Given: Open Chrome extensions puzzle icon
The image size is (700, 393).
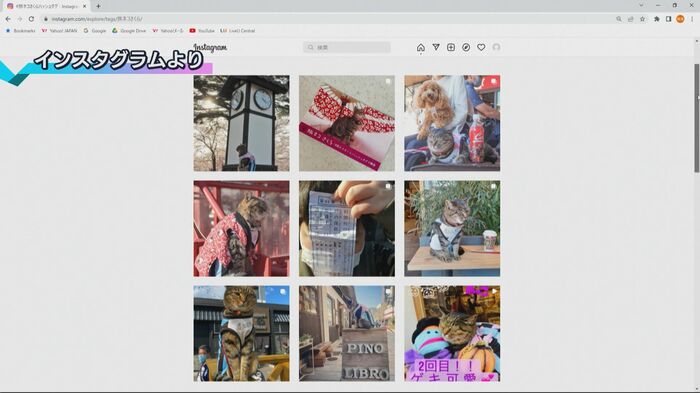Looking at the screenshot, I should point(657,19).
